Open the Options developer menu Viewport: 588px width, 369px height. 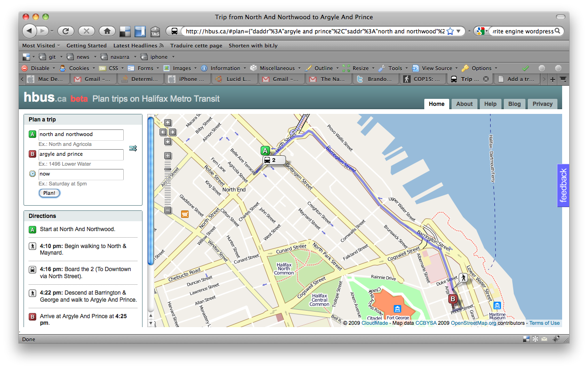[x=479, y=68]
